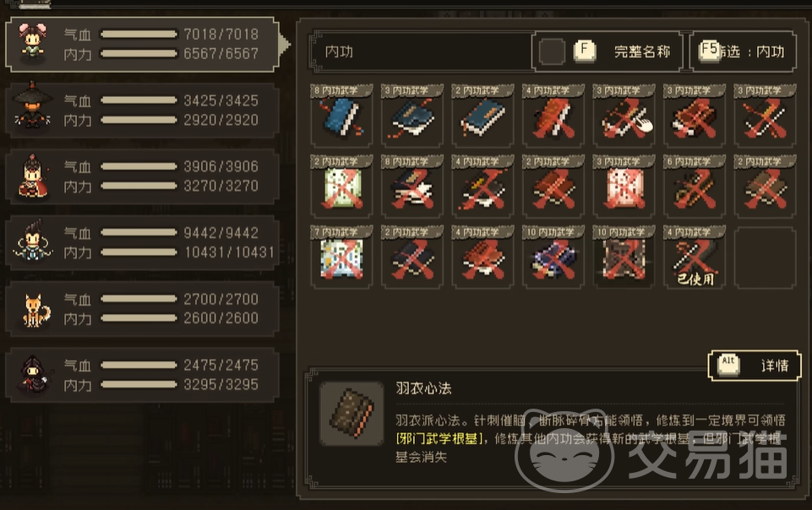Toggle the 完整名称 checkbox
Image resolution: width=812 pixels, height=510 pixels.
(x=552, y=52)
